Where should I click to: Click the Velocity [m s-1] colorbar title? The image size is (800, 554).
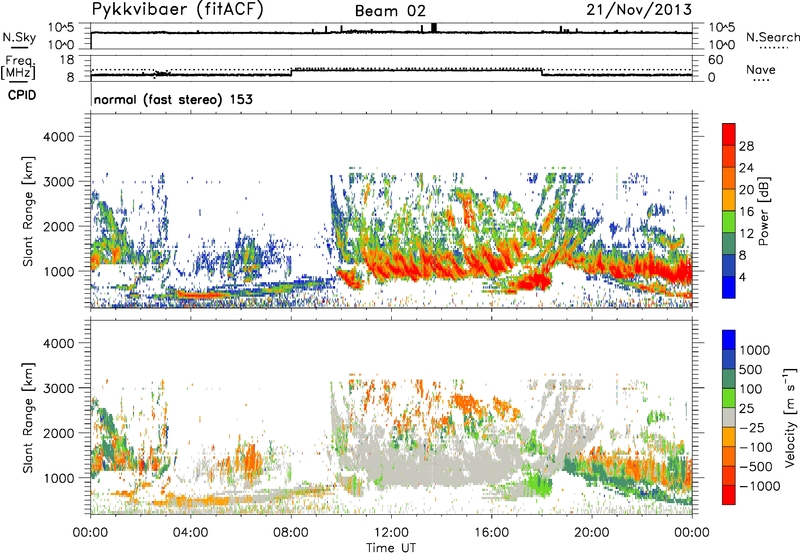[x=789, y=417]
